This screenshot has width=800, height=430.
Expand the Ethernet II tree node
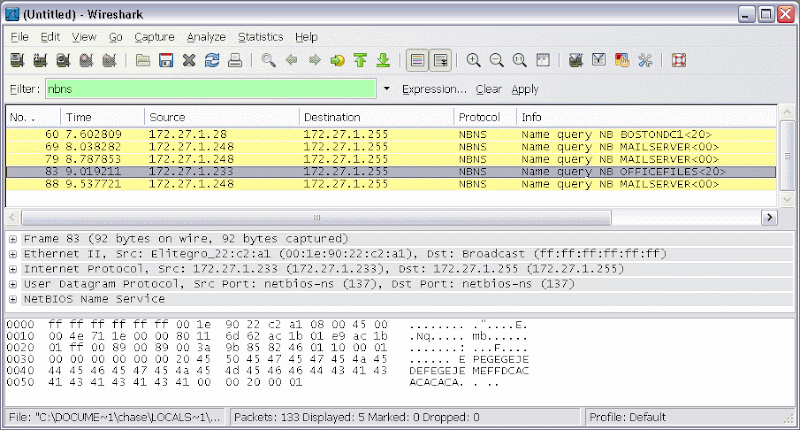pyautogui.click(x=13, y=254)
